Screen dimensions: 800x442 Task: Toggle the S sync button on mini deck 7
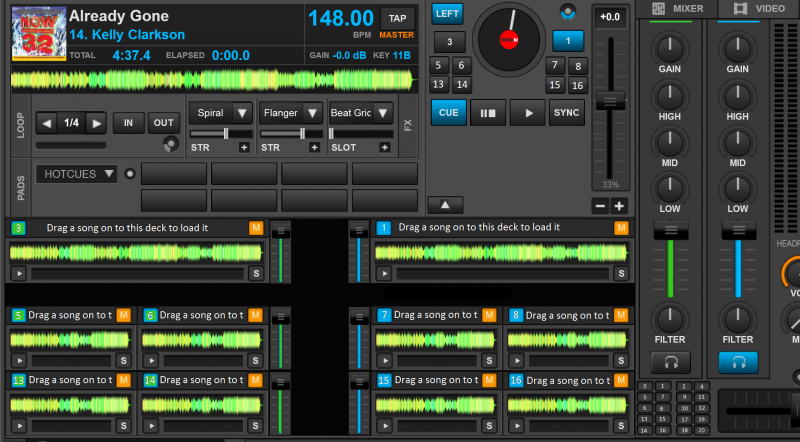tap(489, 360)
